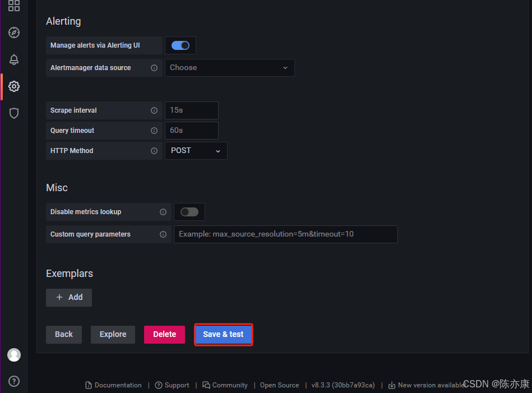Click the Query timeout 60s field
532x393 pixels.
click(x=192, y=131)
